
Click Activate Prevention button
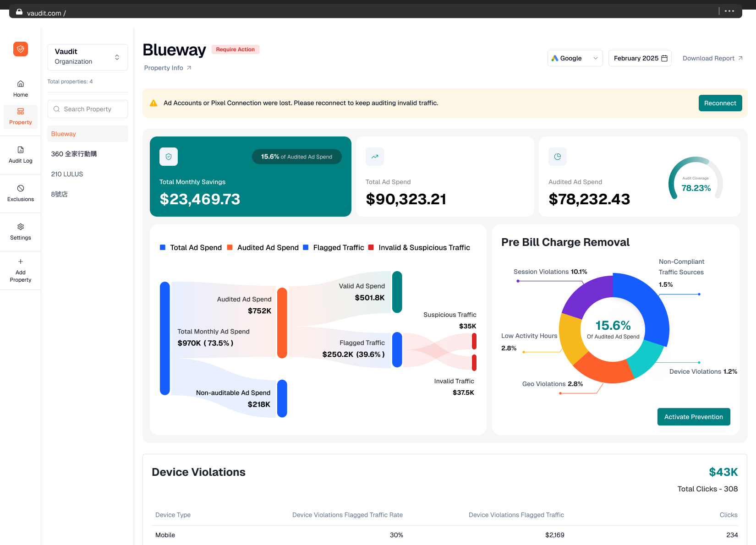click(694, 417)
